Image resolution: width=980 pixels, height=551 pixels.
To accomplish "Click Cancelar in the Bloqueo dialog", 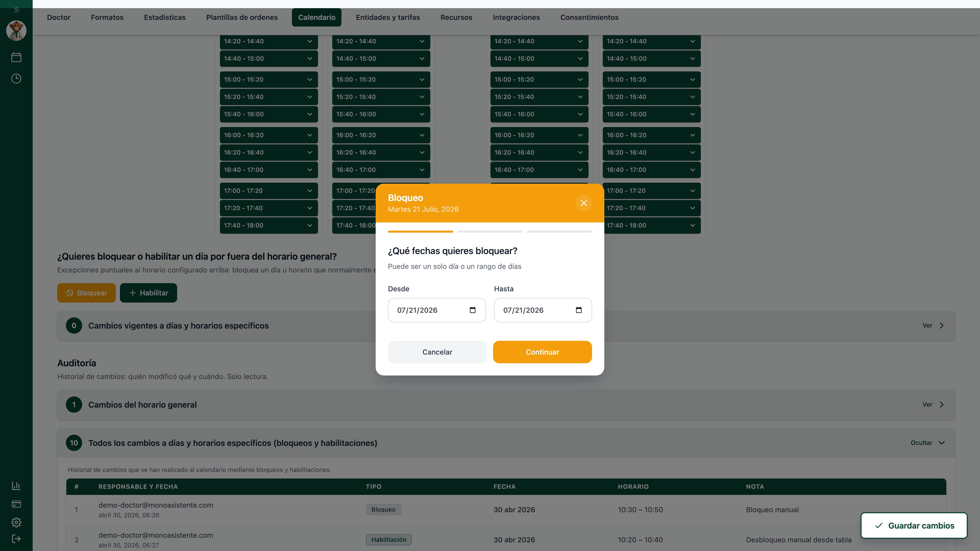I will [437, 352].
